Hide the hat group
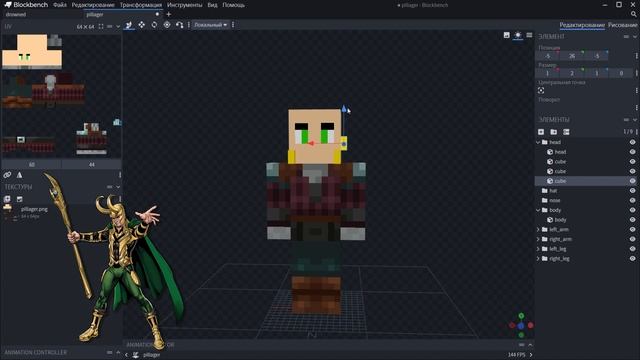Viewport: 640px width, 360px height. coord(632,191)
